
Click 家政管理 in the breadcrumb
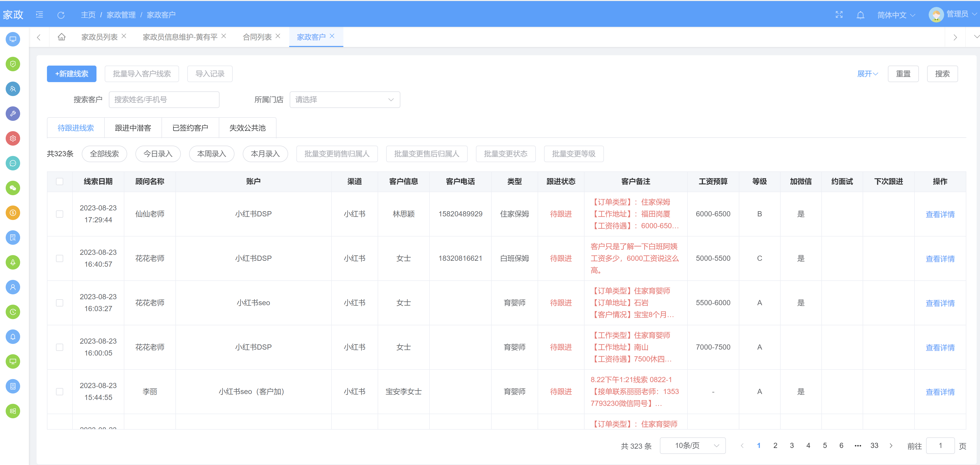(x=121, y=15)
